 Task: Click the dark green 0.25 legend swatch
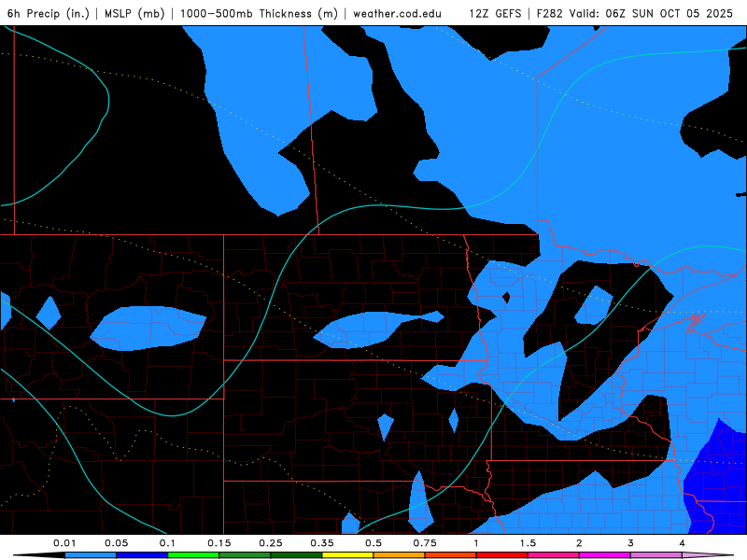[296, 555]
